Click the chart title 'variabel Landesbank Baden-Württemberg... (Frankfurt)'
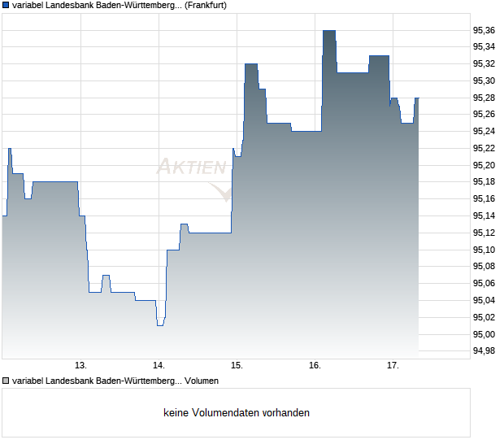This screenshot has height=444, width=504. (x=119, y=5)
